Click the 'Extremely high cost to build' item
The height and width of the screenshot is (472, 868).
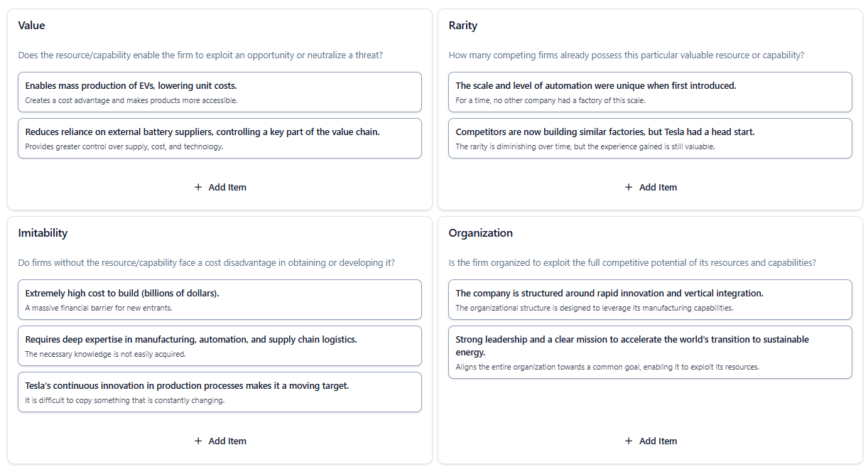219,299
